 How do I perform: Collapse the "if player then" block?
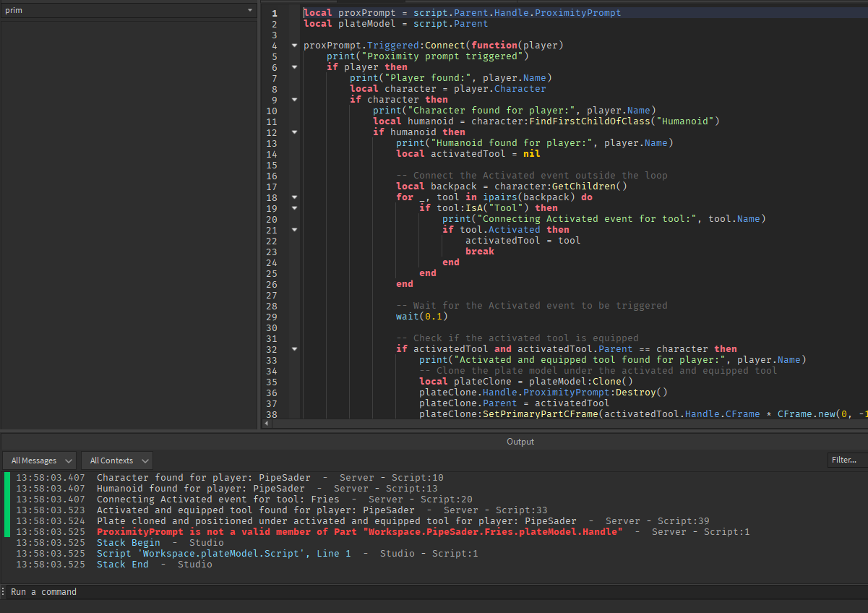pos(294,67)
